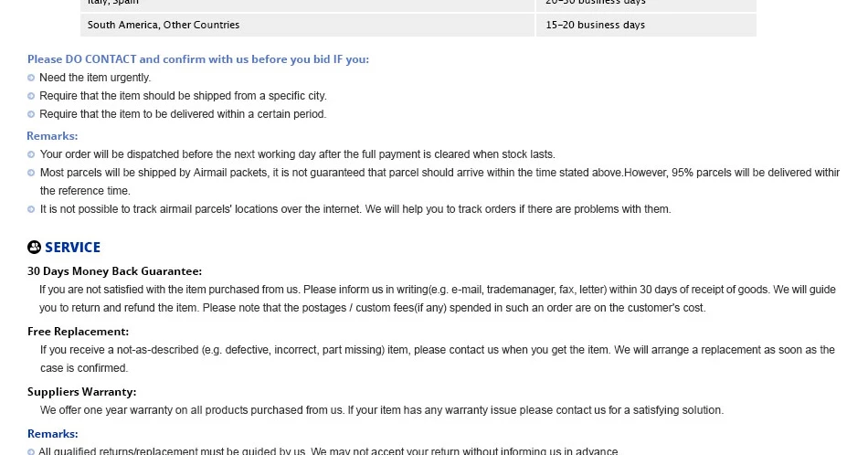
Task: Click bullet icon beside 'delivered within a certain period'
Action: [31, 114]
